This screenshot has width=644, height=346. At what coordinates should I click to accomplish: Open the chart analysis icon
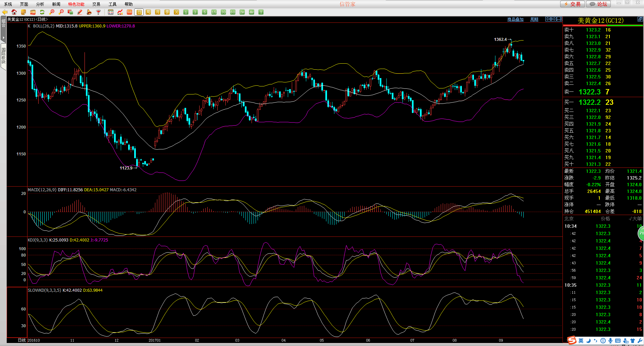120,12
